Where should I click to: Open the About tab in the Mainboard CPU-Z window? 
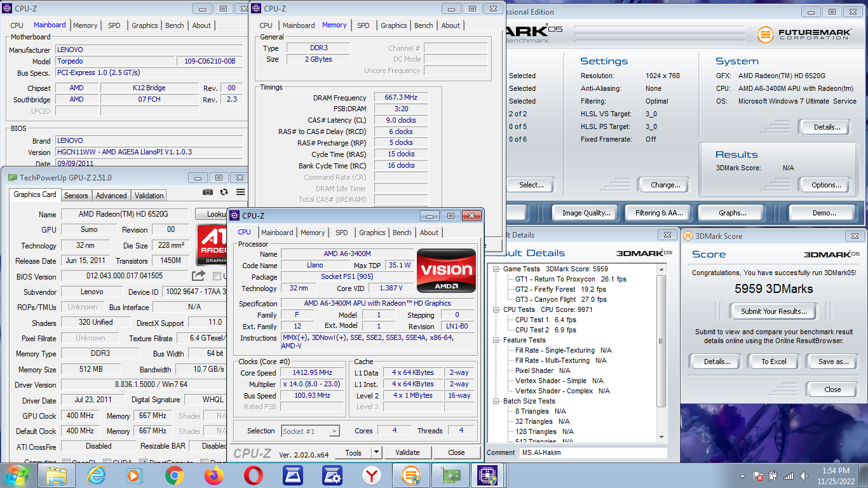[x=201, y=25]
